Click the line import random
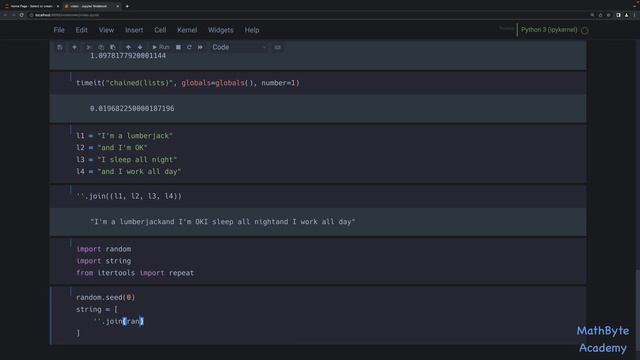The width and height of the screenshot is (640, 360). pyautogui.click(x=104, y=249)
